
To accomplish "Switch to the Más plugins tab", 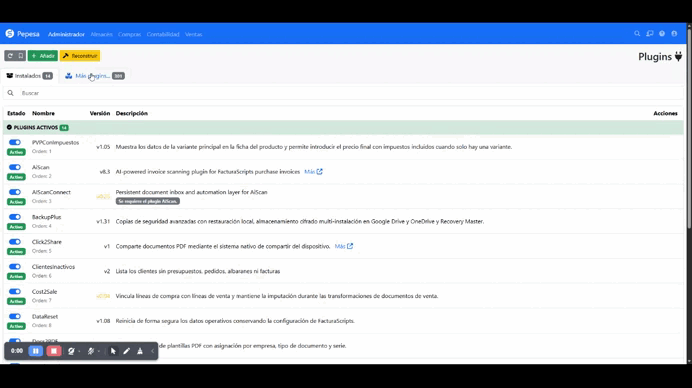I will pos(94,76).
